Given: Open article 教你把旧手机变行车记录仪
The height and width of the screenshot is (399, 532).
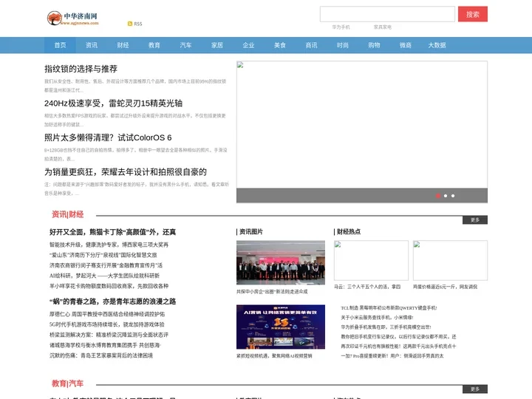Looking at the screenshot, I should point(398,337).
